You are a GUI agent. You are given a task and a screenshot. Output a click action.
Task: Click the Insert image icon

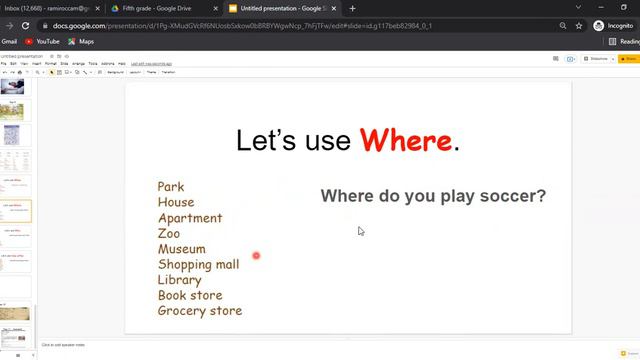pyautogui.click(x=67, y=72)
